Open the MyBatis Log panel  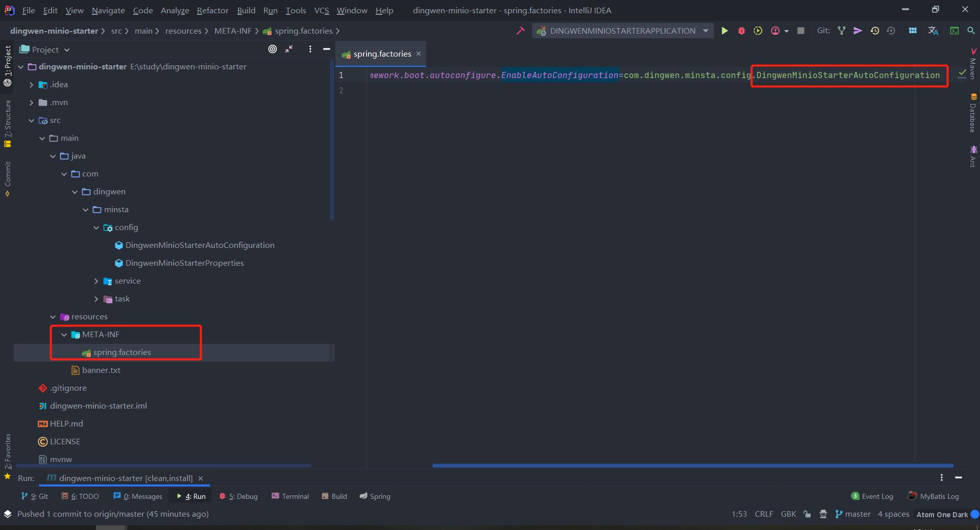click(933, 496)
